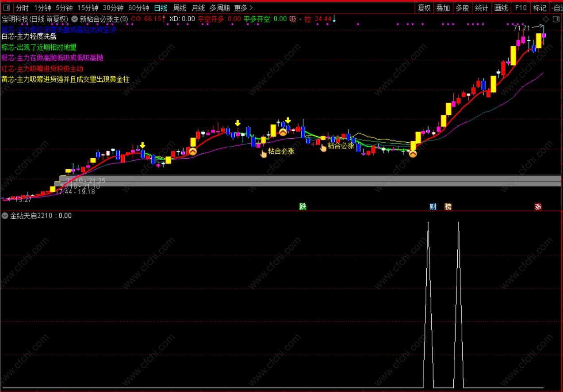563x392 pixels.
Task: Click the green 跌 event marker
Action: [x=303, y=206]
